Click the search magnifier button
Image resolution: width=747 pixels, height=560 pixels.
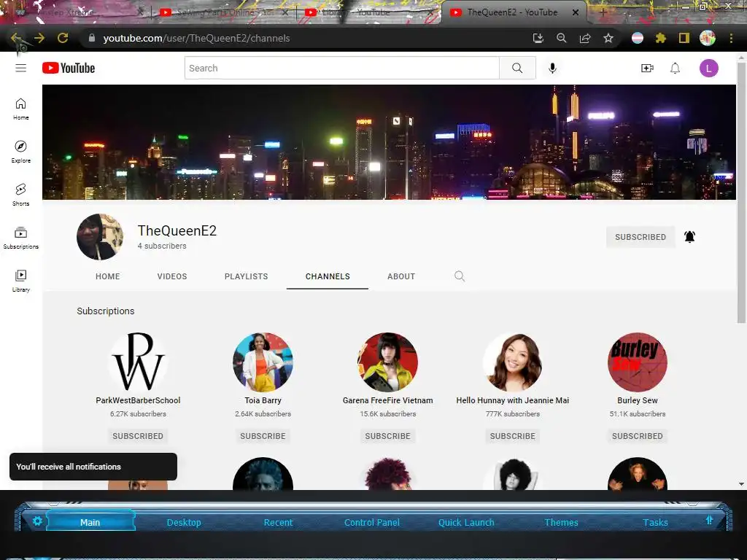pyautogui.click(x=517, y=68)
